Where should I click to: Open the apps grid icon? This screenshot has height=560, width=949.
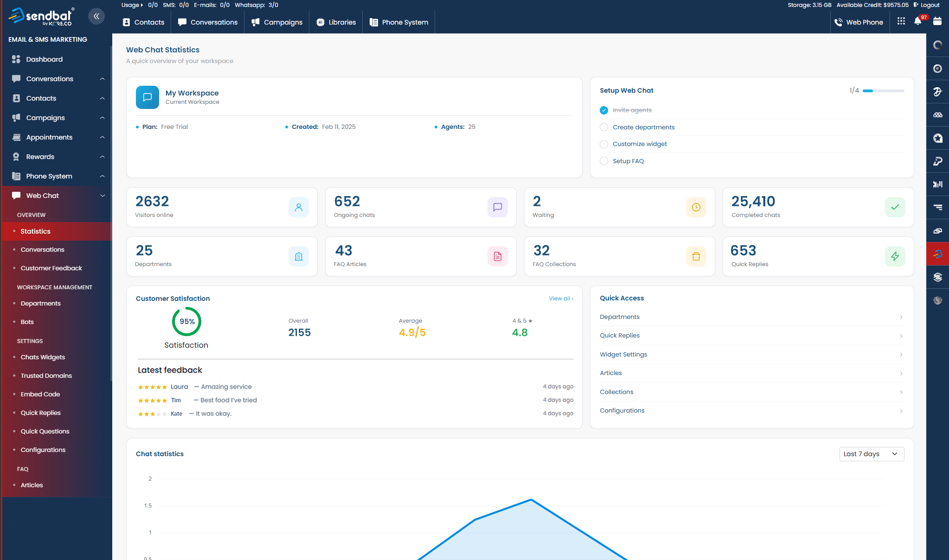click(901, 21)
